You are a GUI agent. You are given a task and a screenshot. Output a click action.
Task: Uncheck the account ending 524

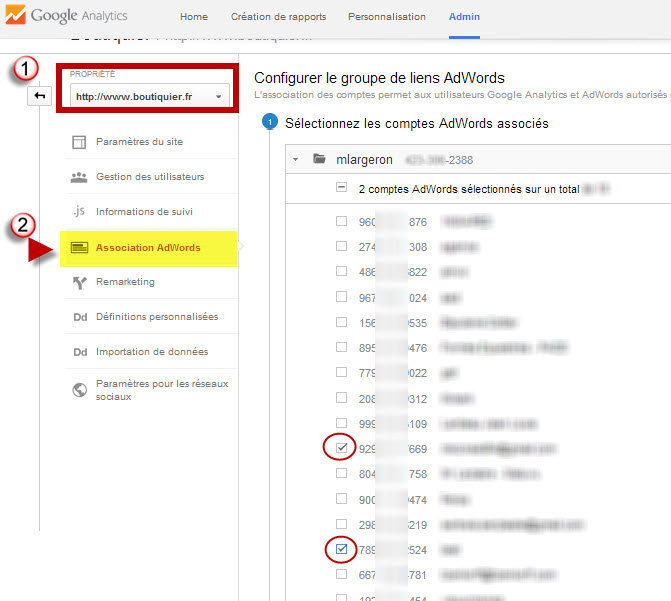pos(341,549)
